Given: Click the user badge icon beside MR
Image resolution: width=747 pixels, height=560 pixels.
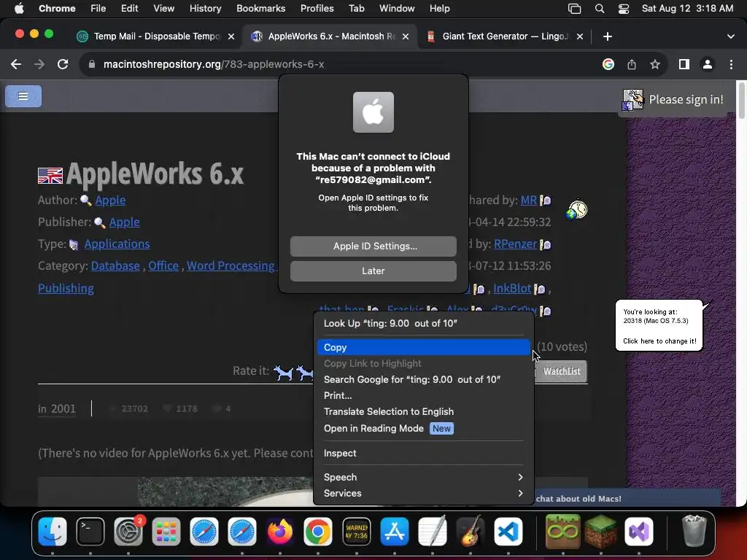Looking at the screenshot, I should point(546,201).
